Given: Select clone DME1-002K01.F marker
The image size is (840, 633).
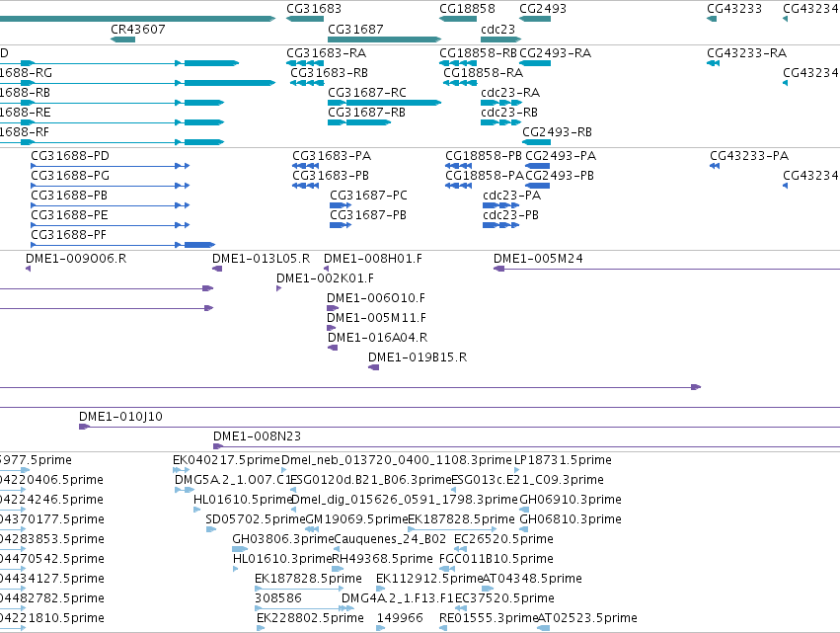Looking at the screenshot, I should click(278, 288).
